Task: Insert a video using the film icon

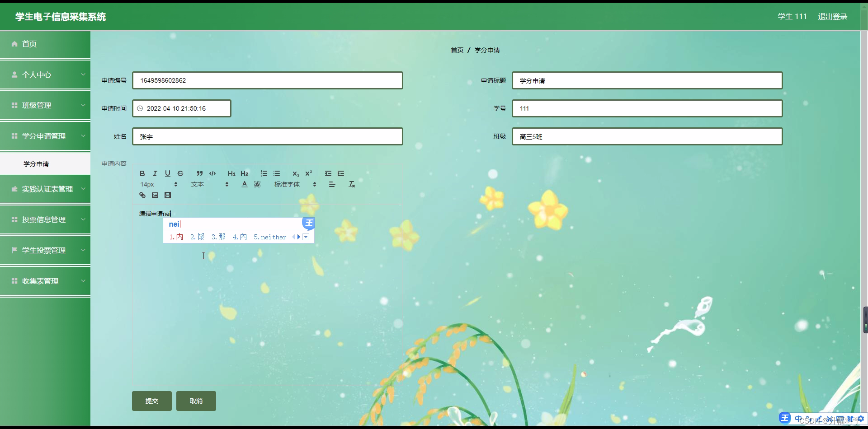Action: (x=168, y=195)
